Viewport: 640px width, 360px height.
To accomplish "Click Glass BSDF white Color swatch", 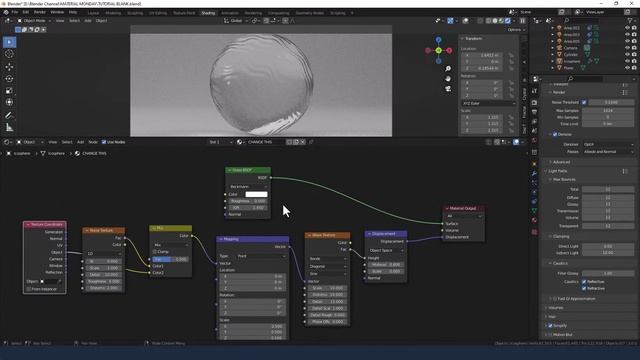I will point(256,194).
